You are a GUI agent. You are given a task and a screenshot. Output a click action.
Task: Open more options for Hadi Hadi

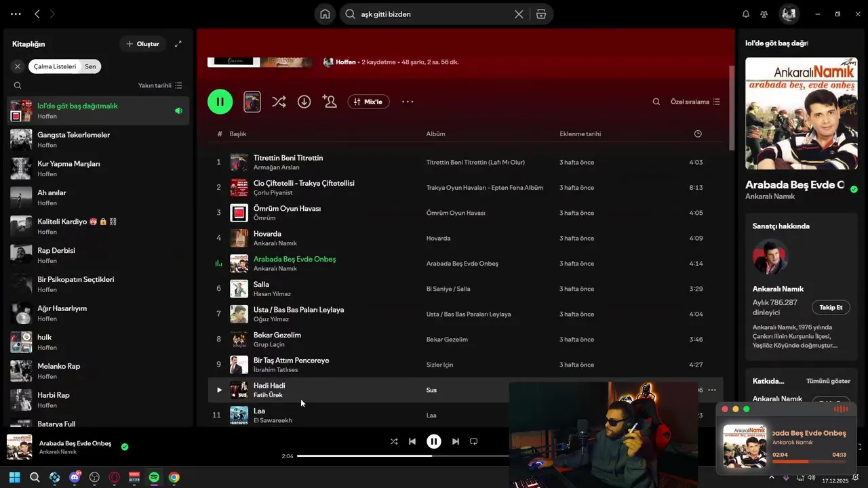(711, 390)
